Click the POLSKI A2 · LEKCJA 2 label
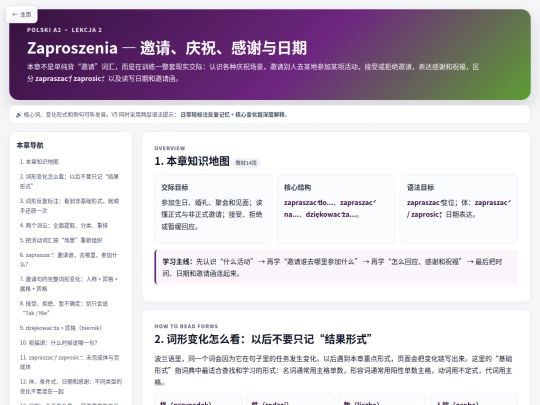540x405 pixels. click(64, 30)
